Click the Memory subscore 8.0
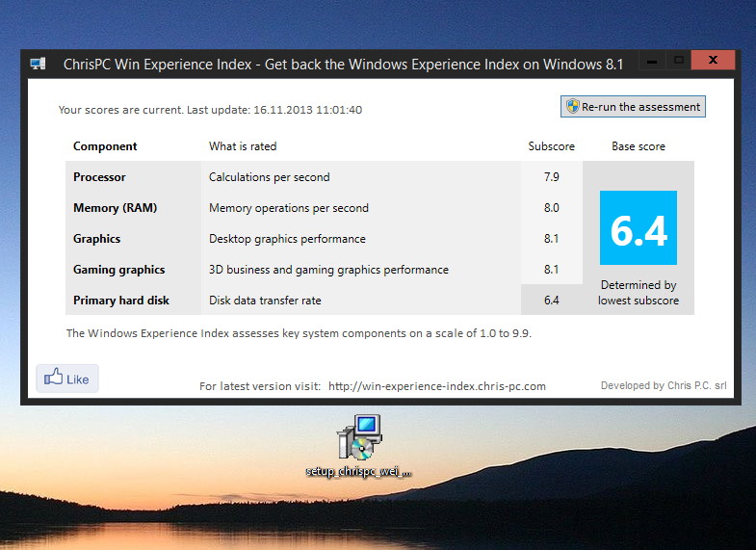756x550 pixels. click(x=552, y=208)
